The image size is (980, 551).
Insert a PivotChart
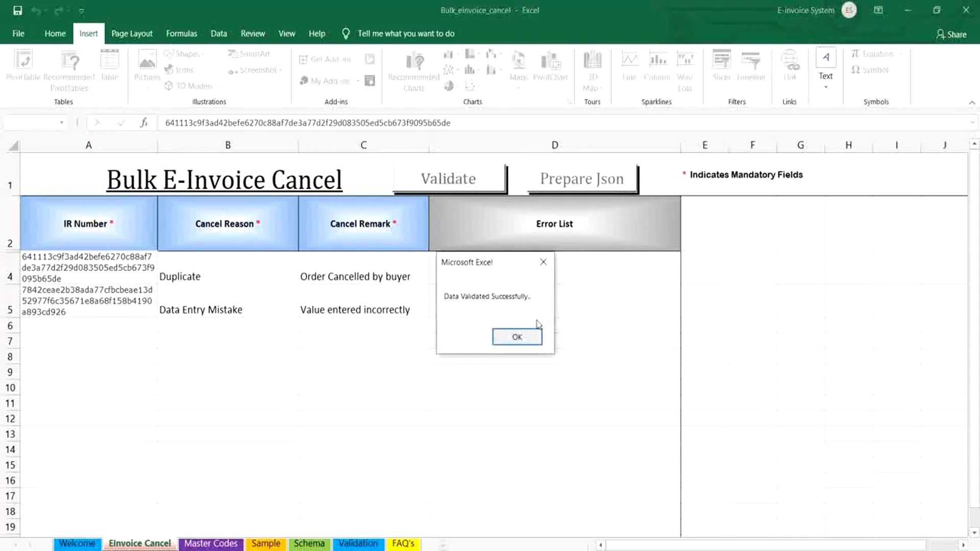[x=550, y=65]
